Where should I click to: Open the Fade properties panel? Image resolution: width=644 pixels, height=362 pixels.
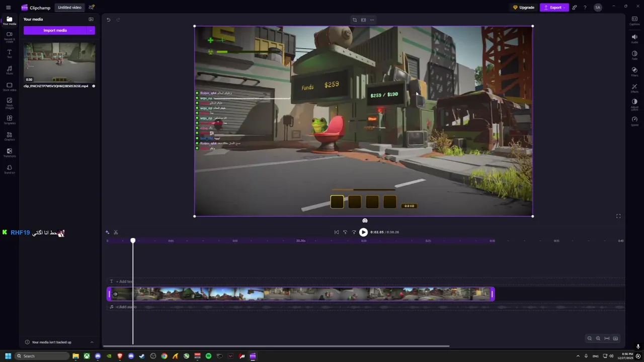634,55
